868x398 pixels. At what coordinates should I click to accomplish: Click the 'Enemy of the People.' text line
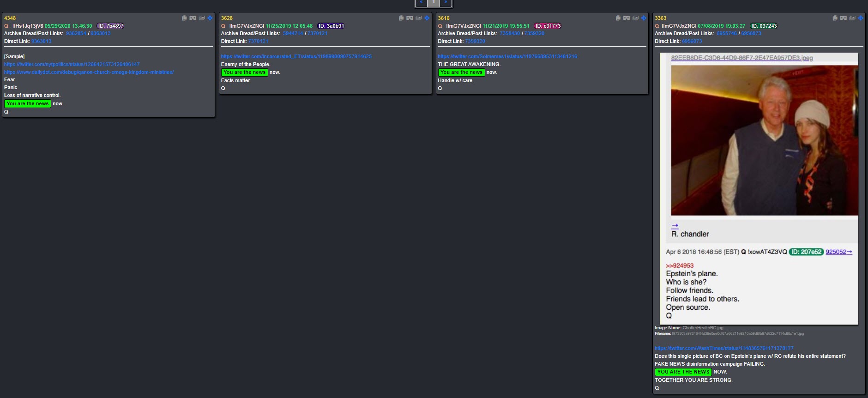point(246,64)
